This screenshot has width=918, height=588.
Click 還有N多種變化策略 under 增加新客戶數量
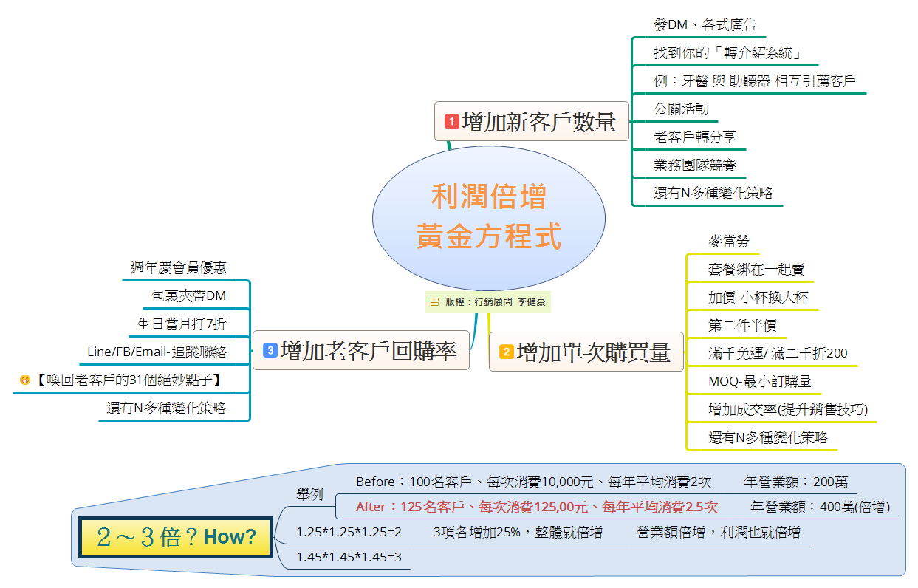(x=713, y=194)
